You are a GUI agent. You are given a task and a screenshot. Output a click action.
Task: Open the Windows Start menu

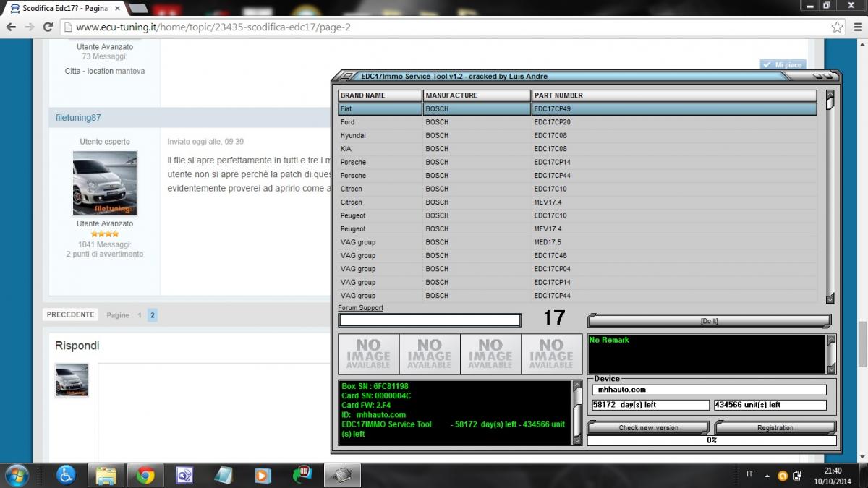16,475
